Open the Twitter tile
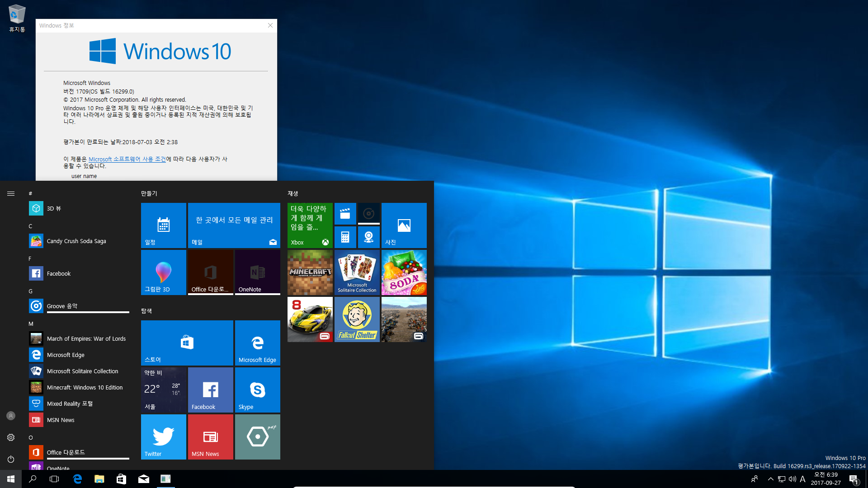The height and width of the screenshot is (488, 868). 164,437
